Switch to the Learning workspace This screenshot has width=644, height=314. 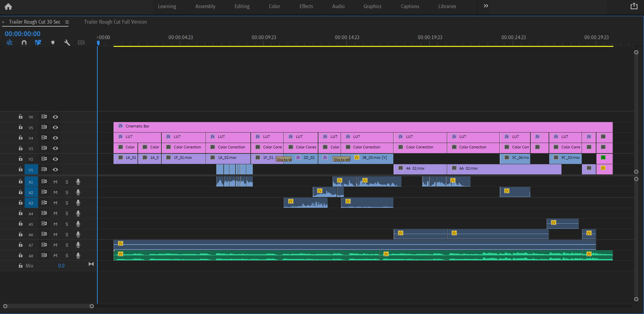(x=167, y=6)
